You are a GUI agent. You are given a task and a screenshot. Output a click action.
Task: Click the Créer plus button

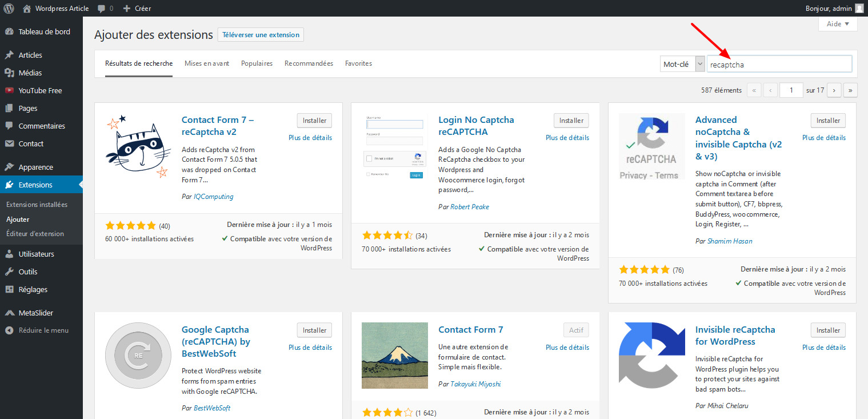coord(137,9)
